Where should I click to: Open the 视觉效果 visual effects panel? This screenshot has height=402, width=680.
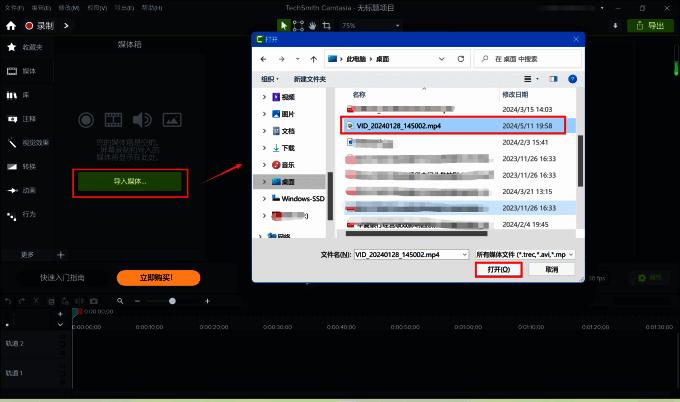coord(26,143)
